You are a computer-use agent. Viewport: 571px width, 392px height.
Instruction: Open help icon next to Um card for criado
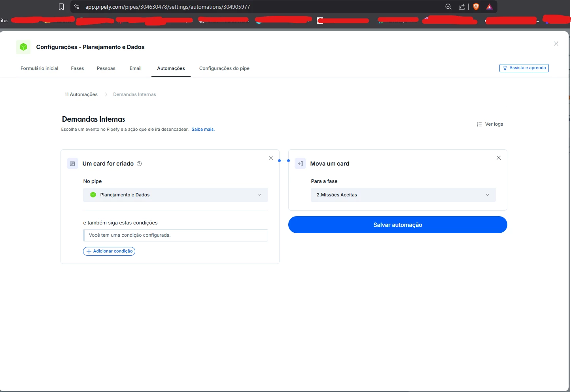coord(139,164)
